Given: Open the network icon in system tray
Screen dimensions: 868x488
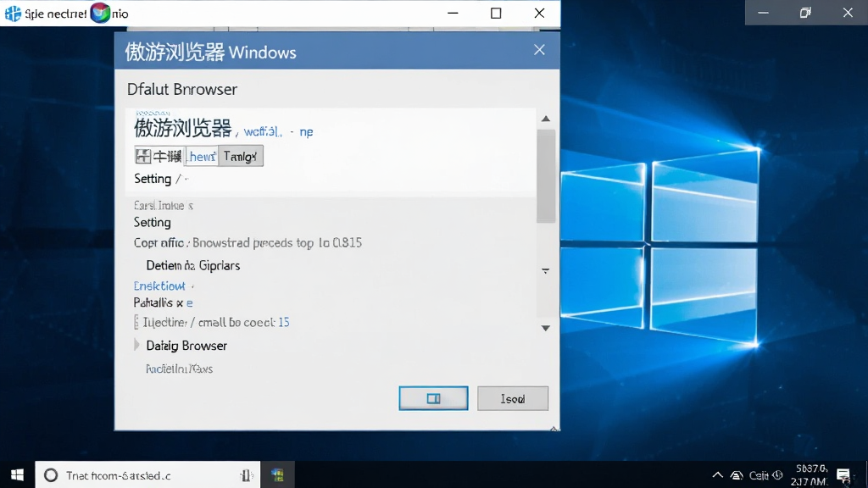Looking at the screenshot, I should pyautogui.click(x=737, y=475).
